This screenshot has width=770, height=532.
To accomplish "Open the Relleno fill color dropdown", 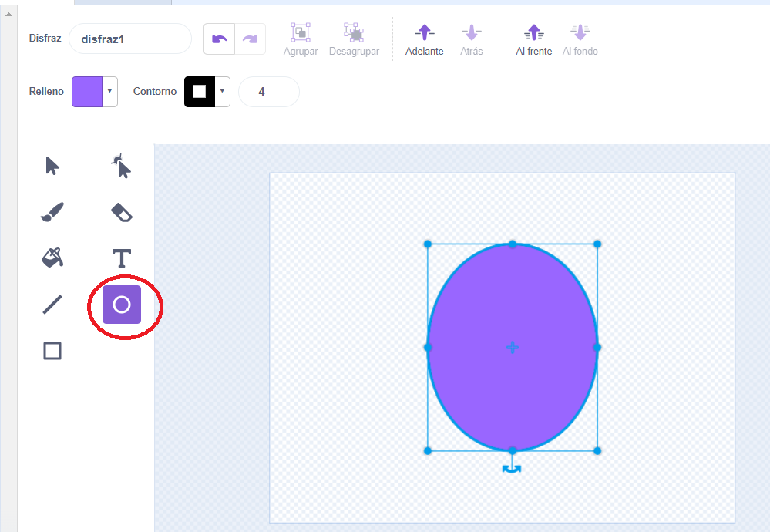I will [109, 92].
